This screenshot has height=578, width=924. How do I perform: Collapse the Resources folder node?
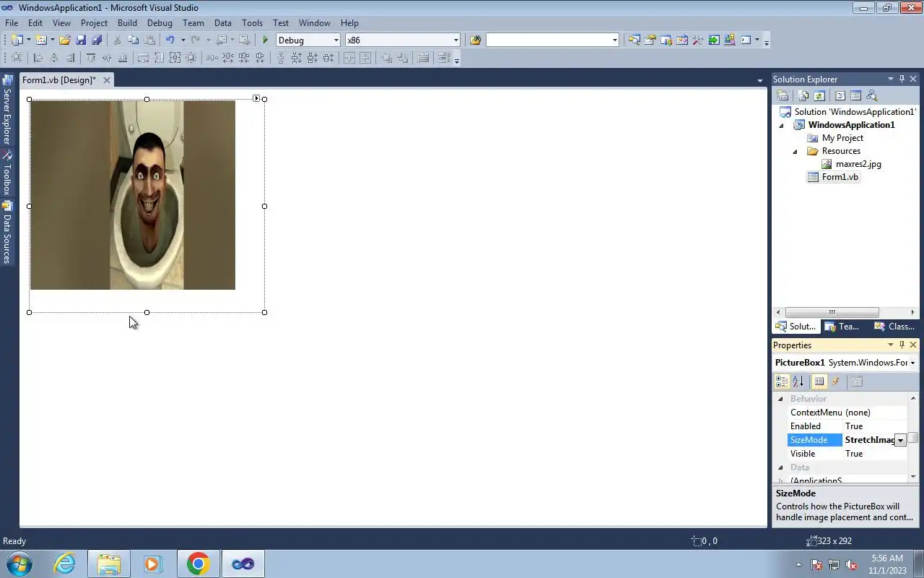coord(796,151)
